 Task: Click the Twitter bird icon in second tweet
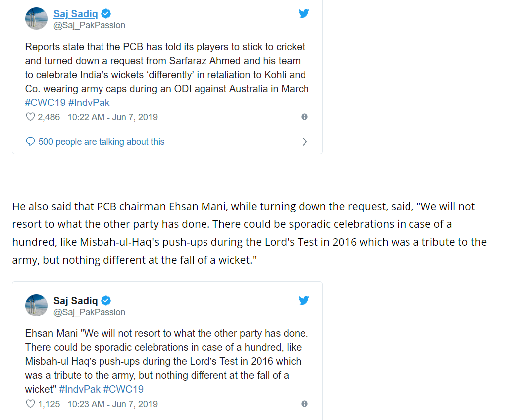click(304, 300)
